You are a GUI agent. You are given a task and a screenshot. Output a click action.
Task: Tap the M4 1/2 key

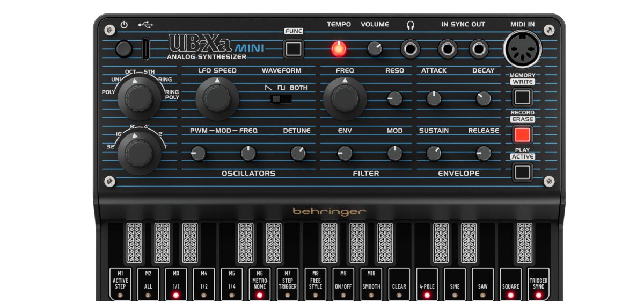pyautogui.click(x=204, y=284)
